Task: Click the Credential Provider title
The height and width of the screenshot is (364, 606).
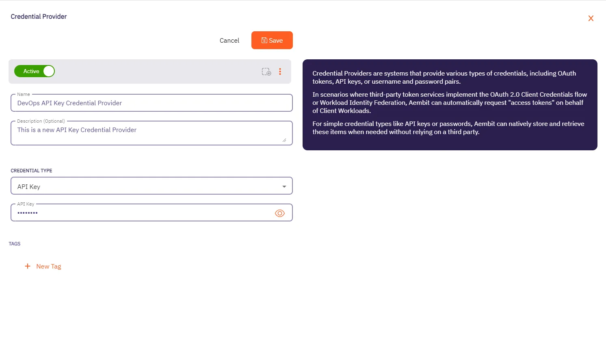Action: click(x=39, y=16)
